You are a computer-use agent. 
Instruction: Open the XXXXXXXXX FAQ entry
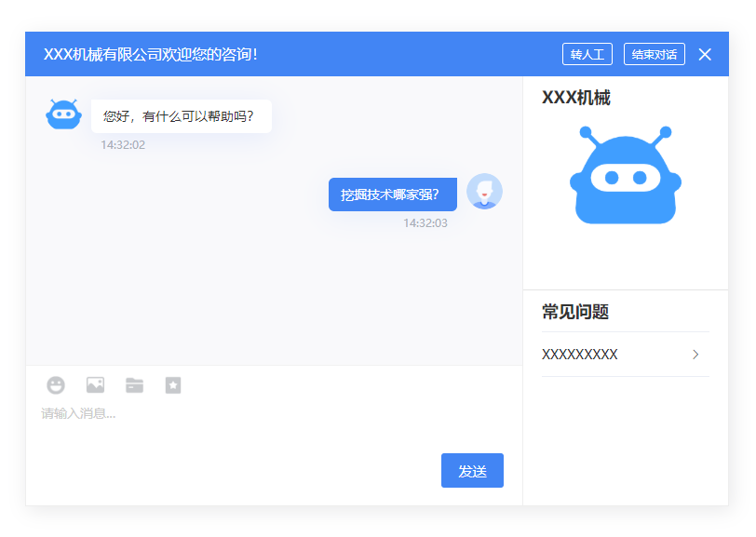pyautogui.click(x=580, y=355)
